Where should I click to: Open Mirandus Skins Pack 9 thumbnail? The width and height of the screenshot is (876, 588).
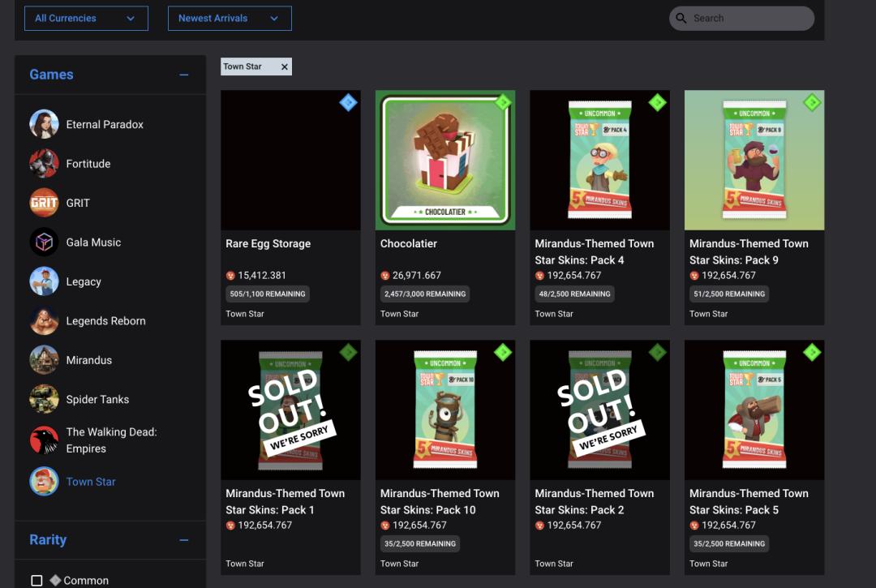(754, 160)
